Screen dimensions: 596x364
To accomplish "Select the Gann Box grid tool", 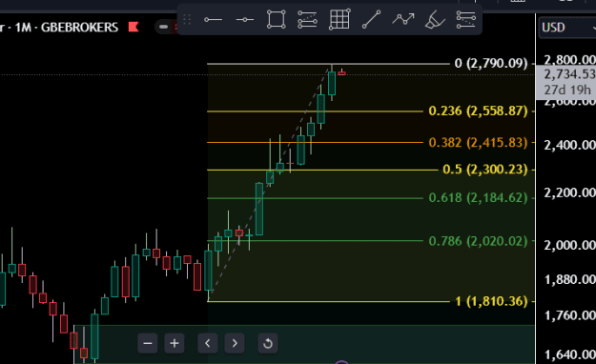I will (x=339, y=19).
